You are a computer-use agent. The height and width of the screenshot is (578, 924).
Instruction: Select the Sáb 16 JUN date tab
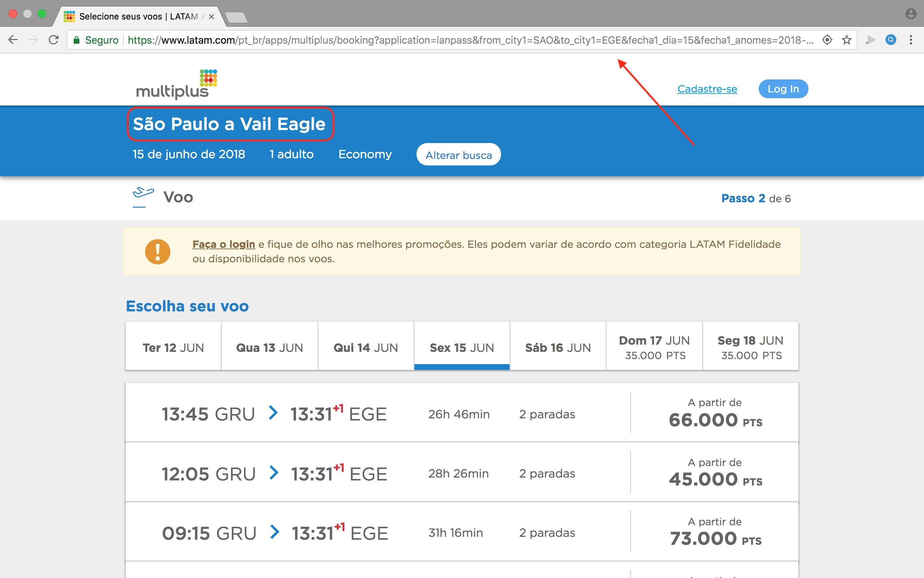tap(558, 346)
